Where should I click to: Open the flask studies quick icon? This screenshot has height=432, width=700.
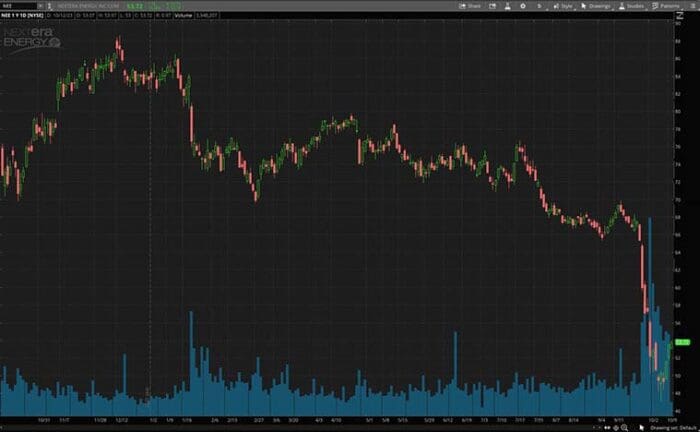[x=508, y=6]
